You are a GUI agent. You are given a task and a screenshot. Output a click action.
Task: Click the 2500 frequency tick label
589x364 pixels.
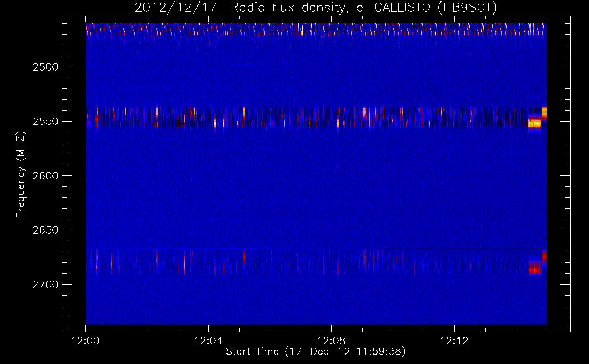coord(46,67)
